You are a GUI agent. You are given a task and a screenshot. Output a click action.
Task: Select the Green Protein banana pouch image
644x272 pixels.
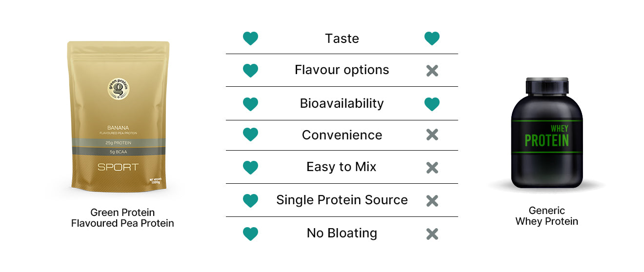pos(119,117)
